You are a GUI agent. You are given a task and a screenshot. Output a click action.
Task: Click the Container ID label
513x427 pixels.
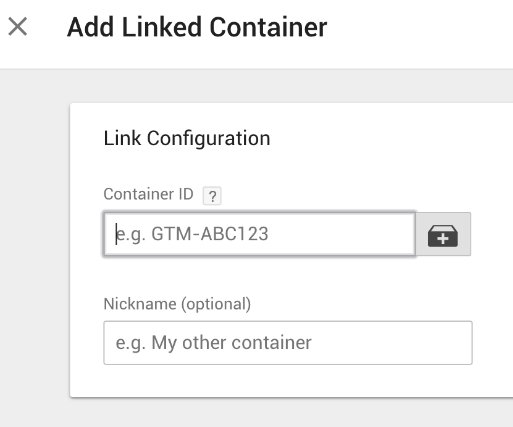(148, 194)
